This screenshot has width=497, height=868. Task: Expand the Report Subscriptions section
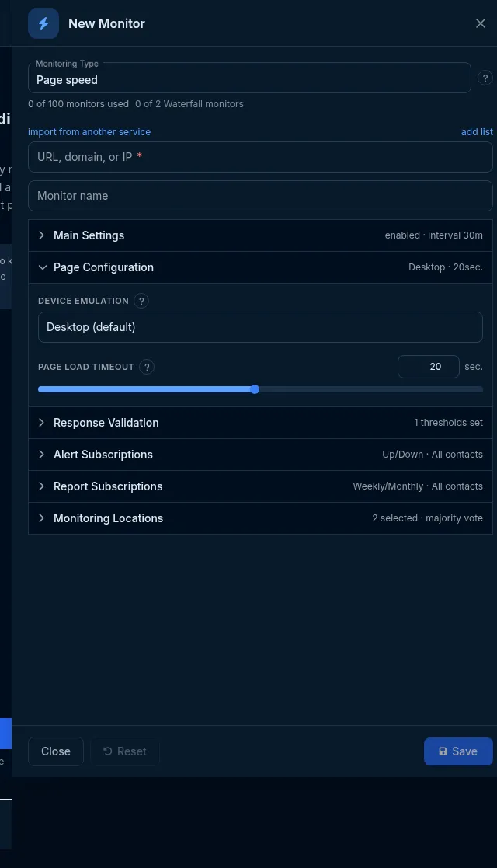(x=260, y=486)
